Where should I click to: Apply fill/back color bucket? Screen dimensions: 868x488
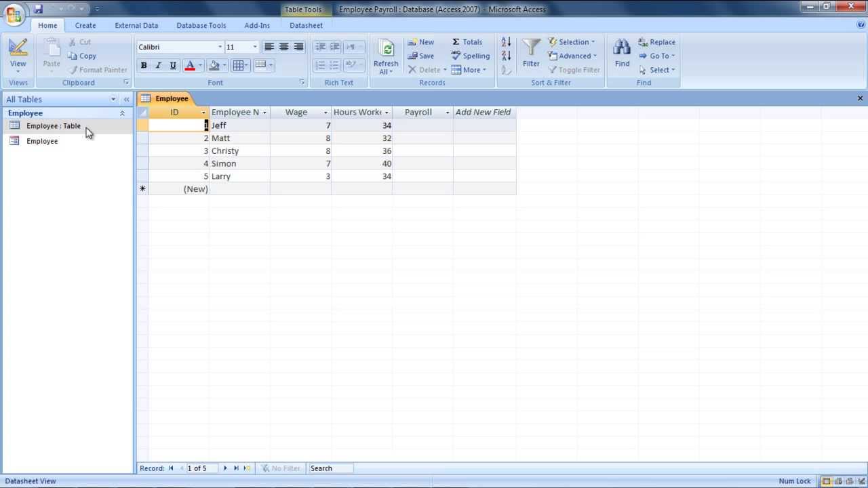click(x=214, y=65)
